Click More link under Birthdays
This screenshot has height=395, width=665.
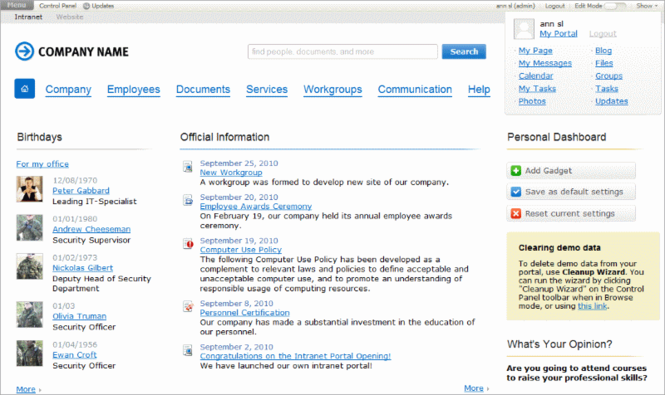coord(26,389)
